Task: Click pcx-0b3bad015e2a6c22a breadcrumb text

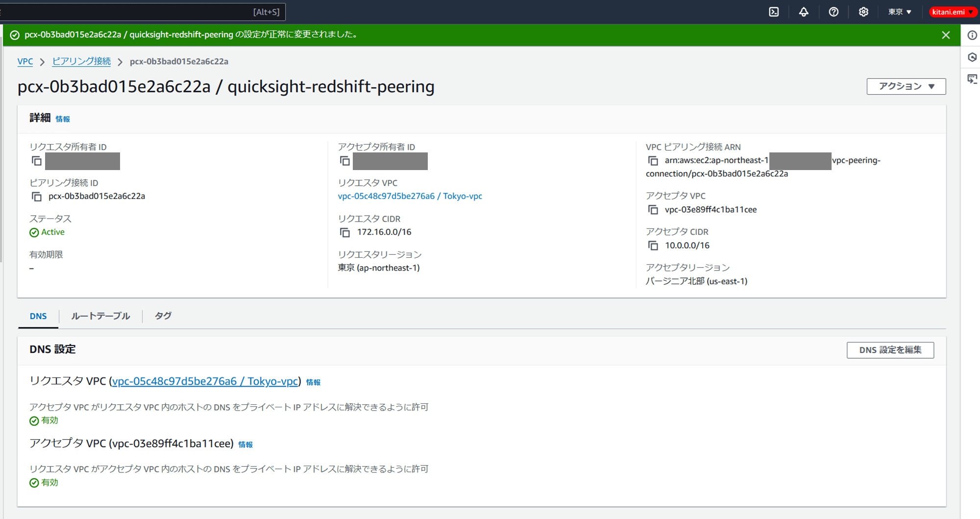Action: [x=179, y=61]
